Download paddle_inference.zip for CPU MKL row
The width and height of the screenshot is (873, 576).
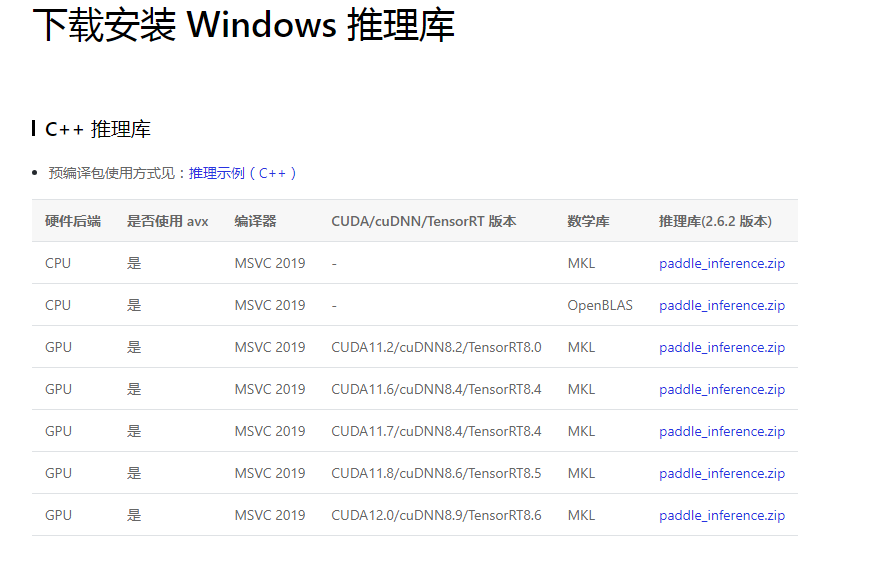pyautogui.click(x=722, y=263)
